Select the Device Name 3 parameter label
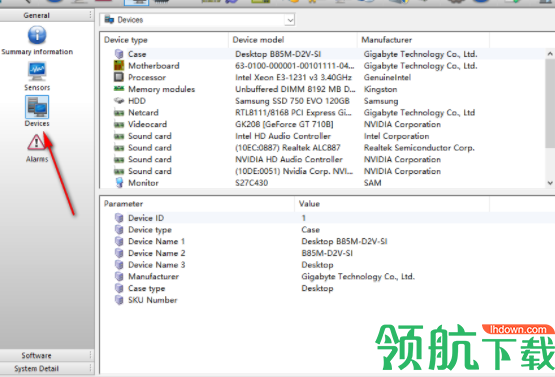Viewport: 555px width, 377px height. (156, 265)
